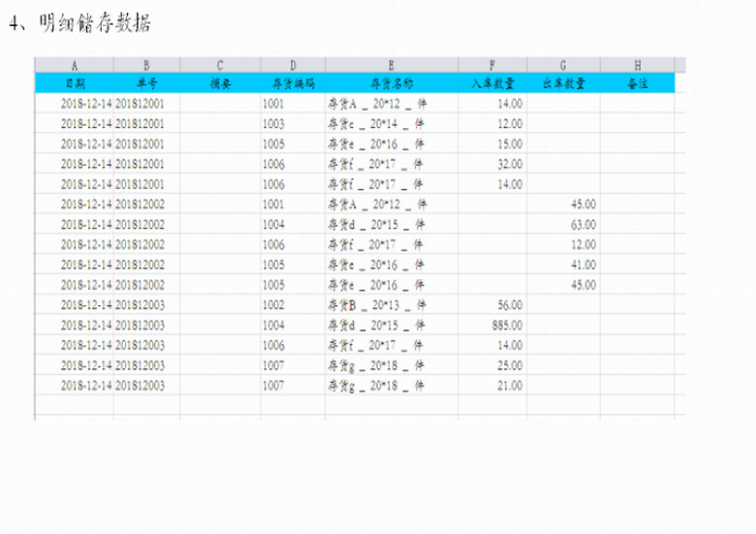The height and width of the screenshot is (534, 756).
Task: Select the 入库数量 value 25.00
Action: tap(492, 365)
